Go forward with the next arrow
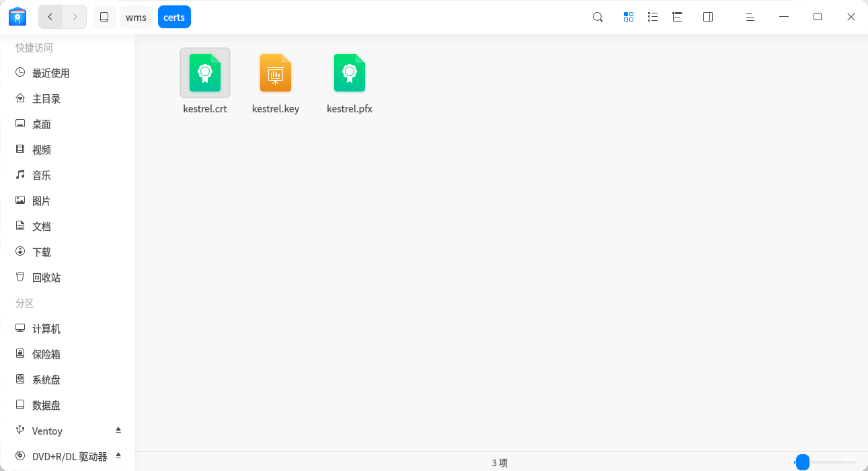 tap(75, 17)
